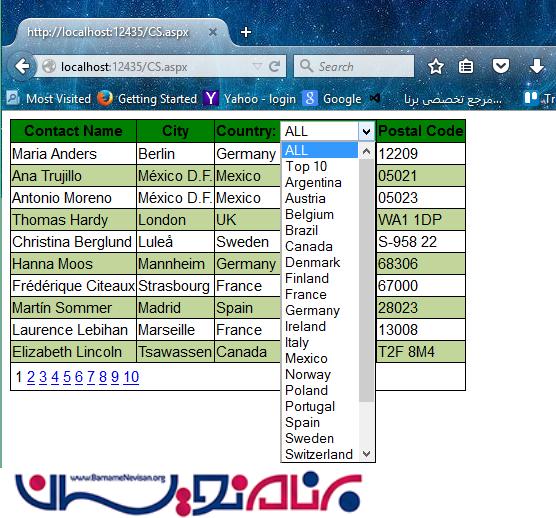Reload the page with the refresh icon
Screen dimensions: 556x518
274,66
